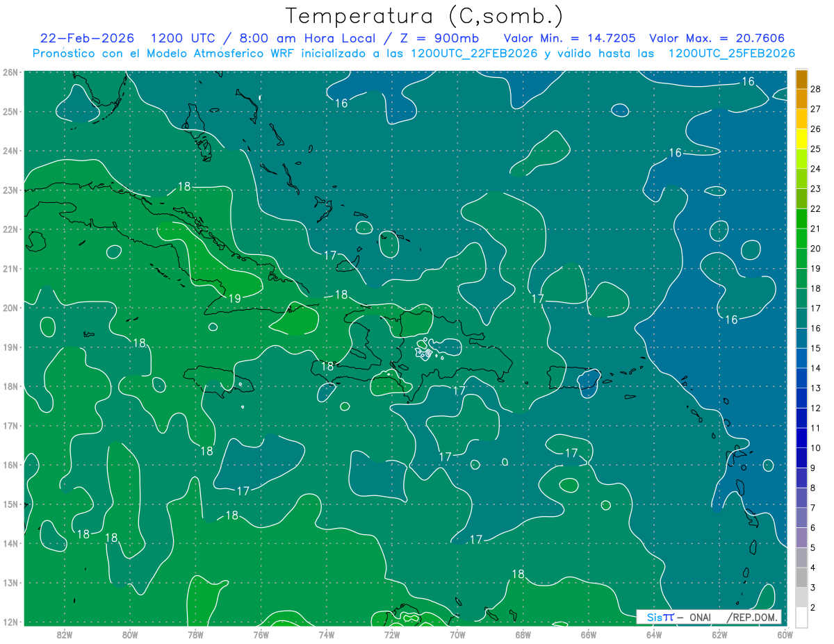The image size is (834, 644).
Task: Click colorbar scale number "24"
Action: coord(816,169)
